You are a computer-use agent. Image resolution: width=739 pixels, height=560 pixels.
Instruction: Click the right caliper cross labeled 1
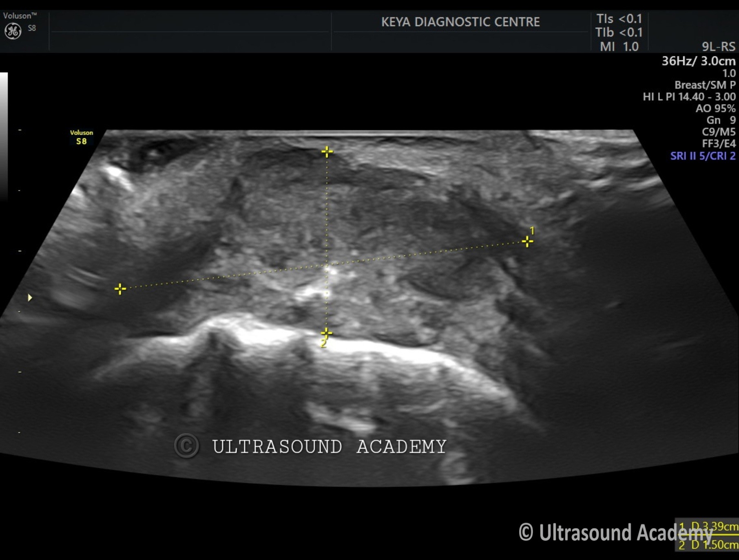pyautogui.click(x=527, y=242)
